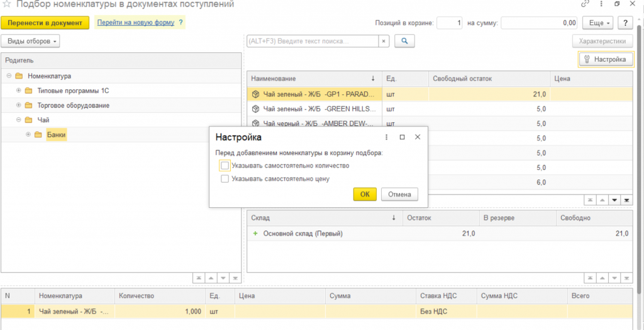This screenshot has width=644, height=330.
Task: Click the на сумму field
Action: point(539,23)
